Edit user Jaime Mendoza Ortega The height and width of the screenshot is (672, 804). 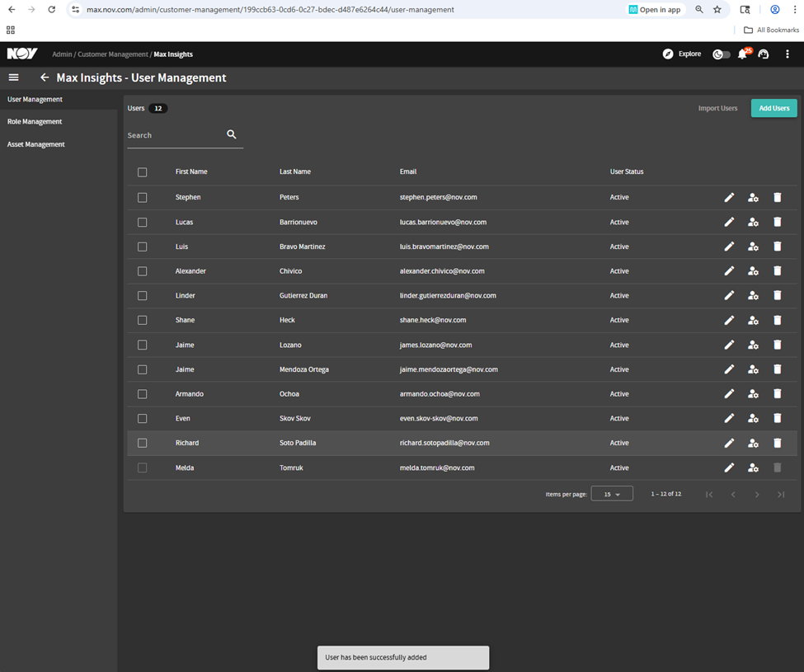pos(729,369)
